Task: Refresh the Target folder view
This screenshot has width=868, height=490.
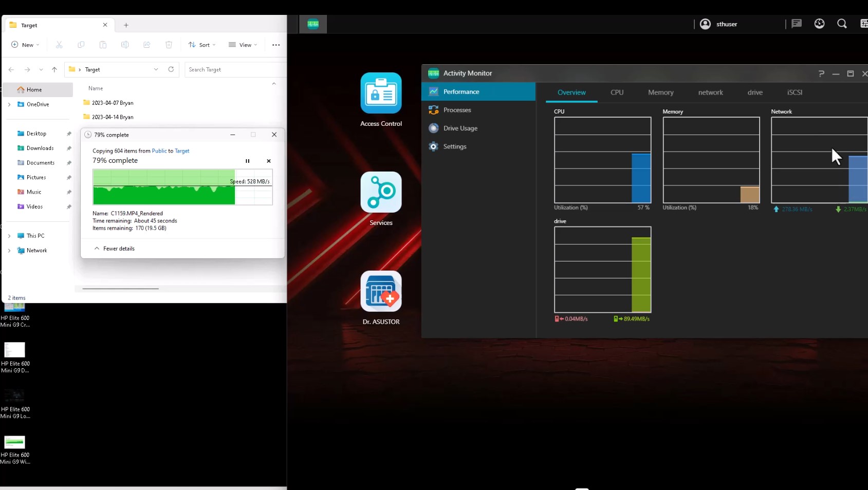Action: click(x=171, y=69)
